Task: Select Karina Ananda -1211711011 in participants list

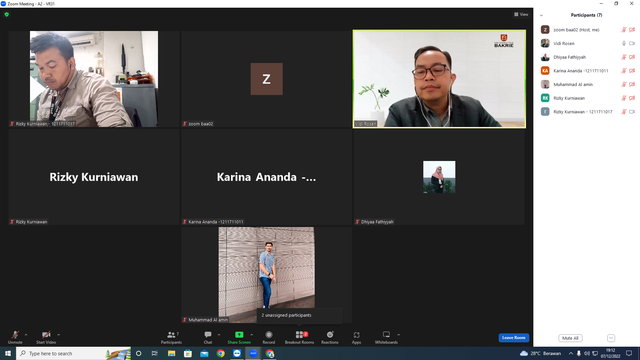Action: tap(587, 71)
